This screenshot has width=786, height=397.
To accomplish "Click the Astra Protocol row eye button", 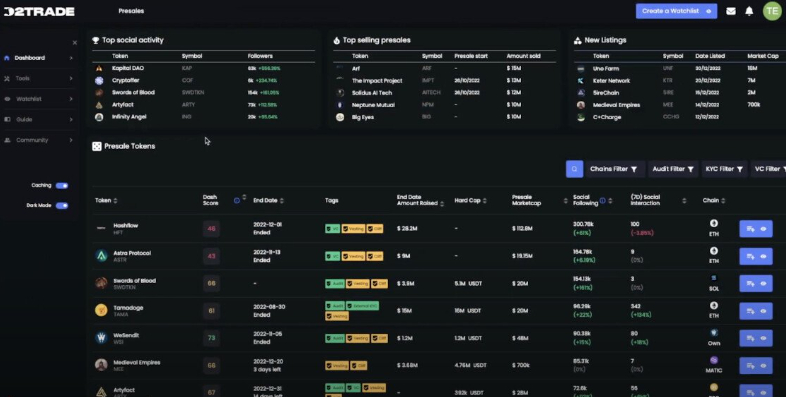I will tap(763, 256).
